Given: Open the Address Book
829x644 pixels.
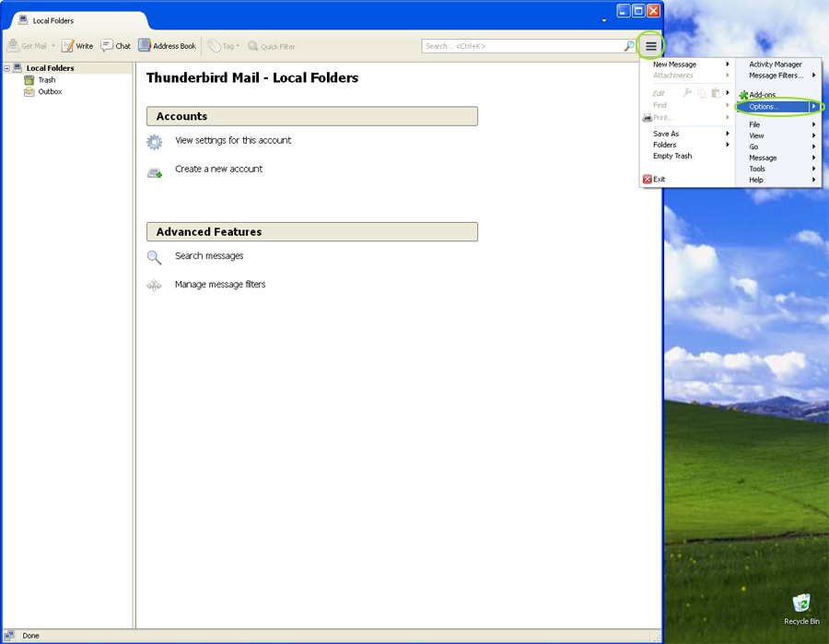Looking at the screenshot, I should pyautogui.click(x=167, y=46).
